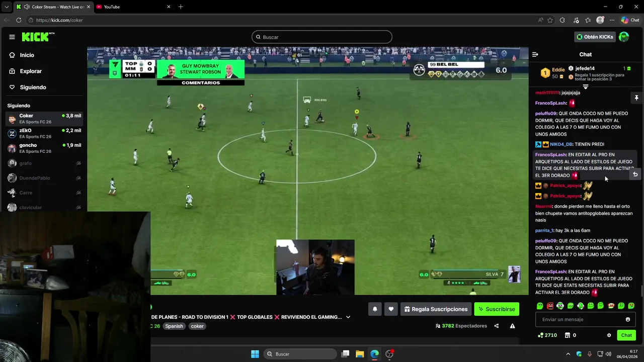The height and width of the screenshot is (362, 644).
Task: Click the Spanish language tag
Action: coord(174,326)
